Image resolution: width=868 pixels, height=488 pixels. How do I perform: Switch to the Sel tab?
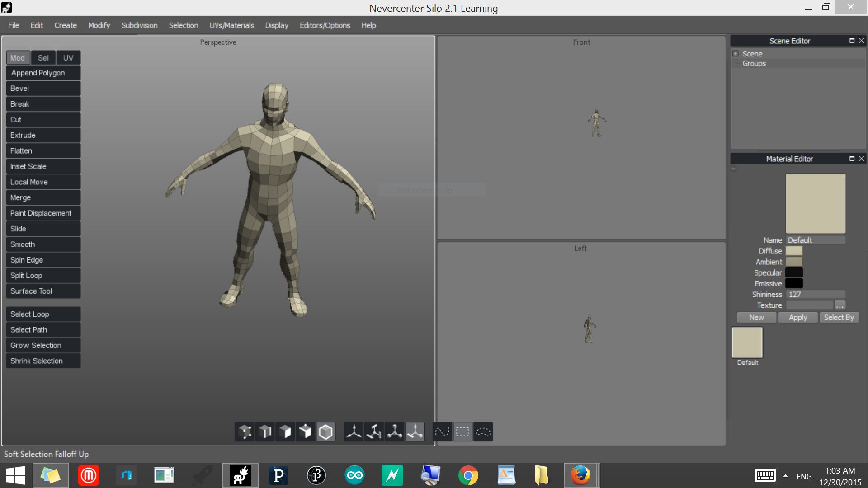pyautogui.click(x=43, y=58)
